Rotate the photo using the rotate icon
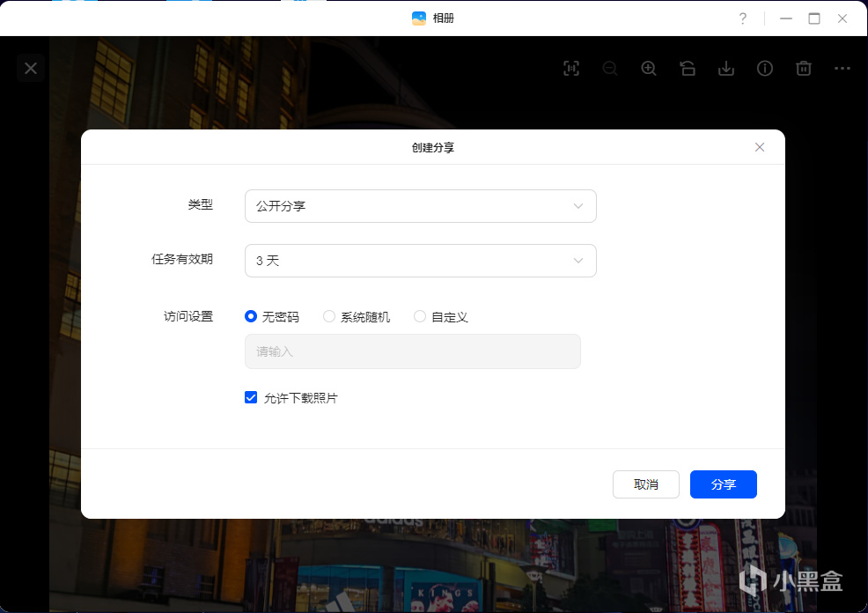The image size is (868, 613). [688, 68]
